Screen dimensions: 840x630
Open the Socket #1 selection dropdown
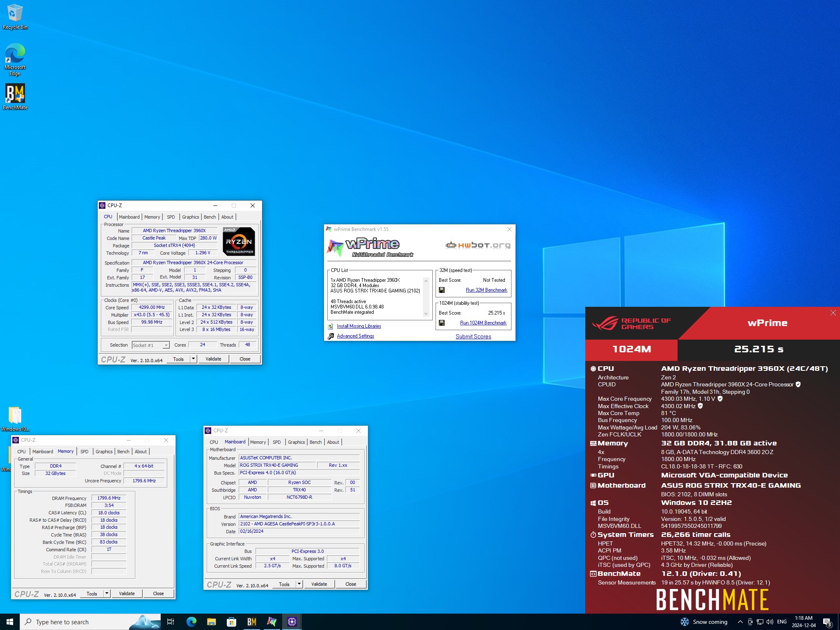coord(151,345)
